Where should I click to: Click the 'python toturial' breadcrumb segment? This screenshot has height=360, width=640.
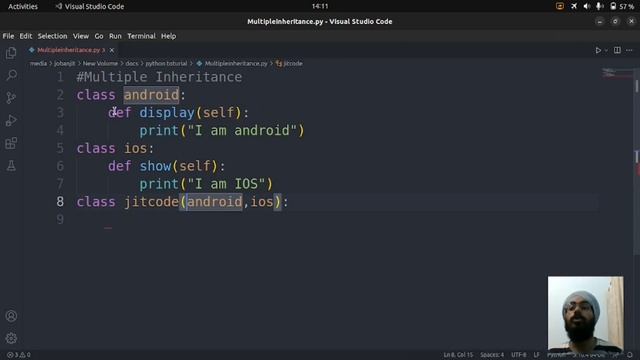tap(166, 63)
